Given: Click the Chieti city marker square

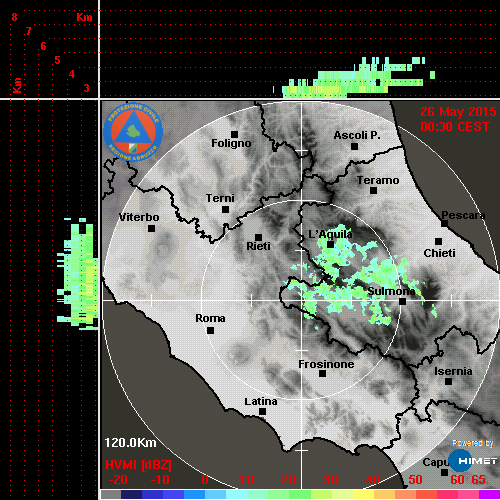Looking at the screenshot, I should [x=438, y=241].
